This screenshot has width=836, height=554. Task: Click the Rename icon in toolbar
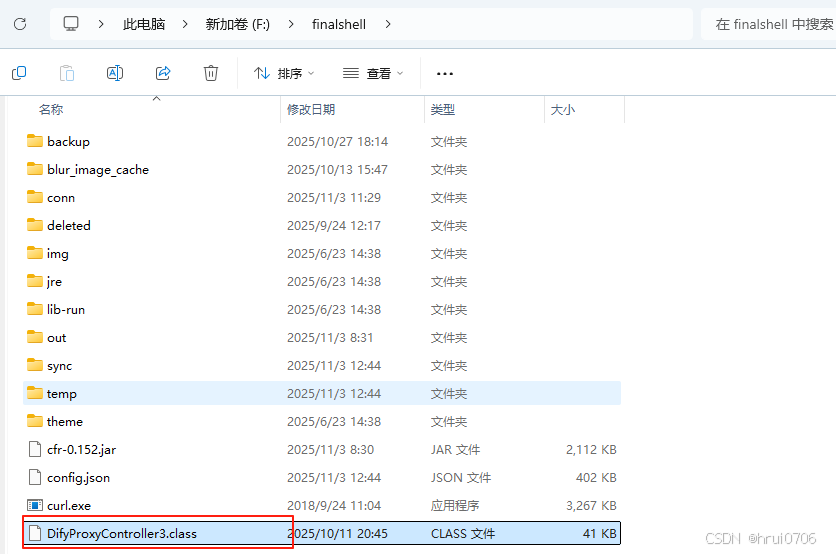pos(115,73)
